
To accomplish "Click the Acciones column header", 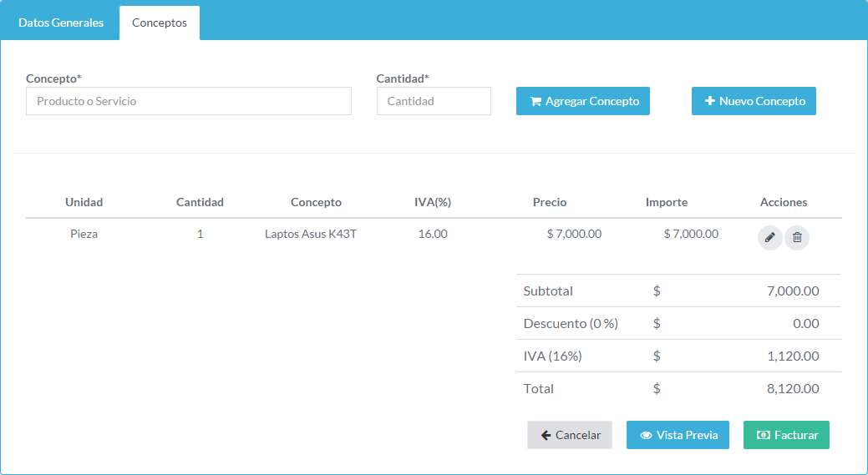I will [x=784, y=202].
